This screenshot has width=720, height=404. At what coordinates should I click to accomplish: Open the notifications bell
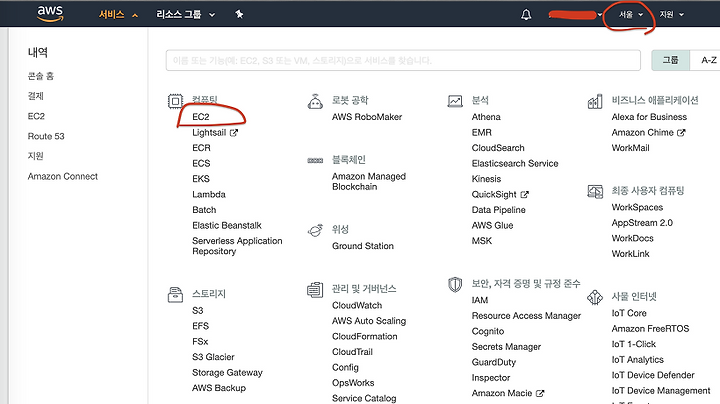pos(526,15)
